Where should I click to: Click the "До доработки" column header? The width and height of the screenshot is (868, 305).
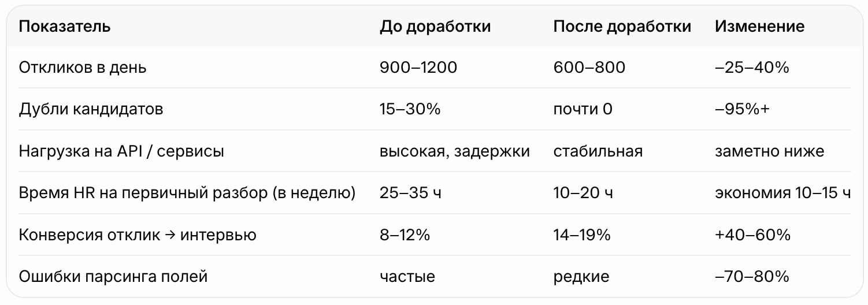[435, 27]
